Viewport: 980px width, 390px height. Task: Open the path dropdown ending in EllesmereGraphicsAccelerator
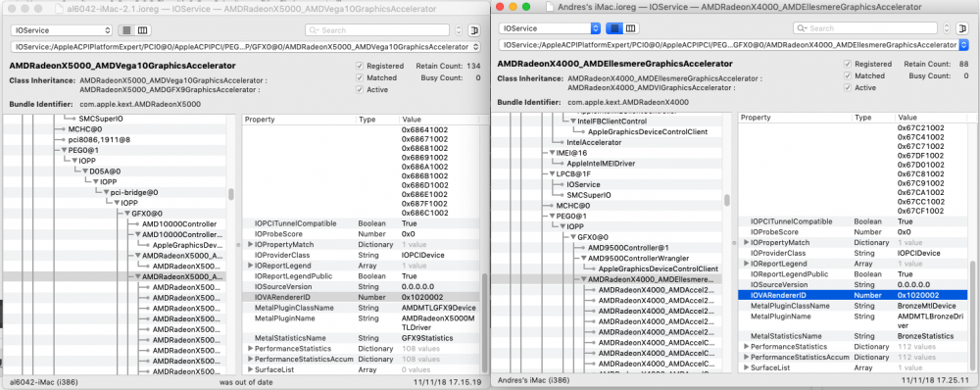pos(733,45)
